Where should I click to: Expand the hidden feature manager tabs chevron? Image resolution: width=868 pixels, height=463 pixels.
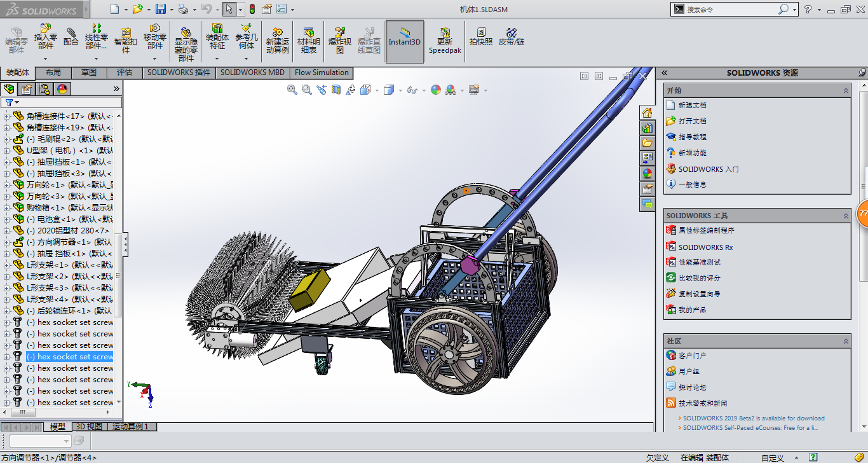116,89
